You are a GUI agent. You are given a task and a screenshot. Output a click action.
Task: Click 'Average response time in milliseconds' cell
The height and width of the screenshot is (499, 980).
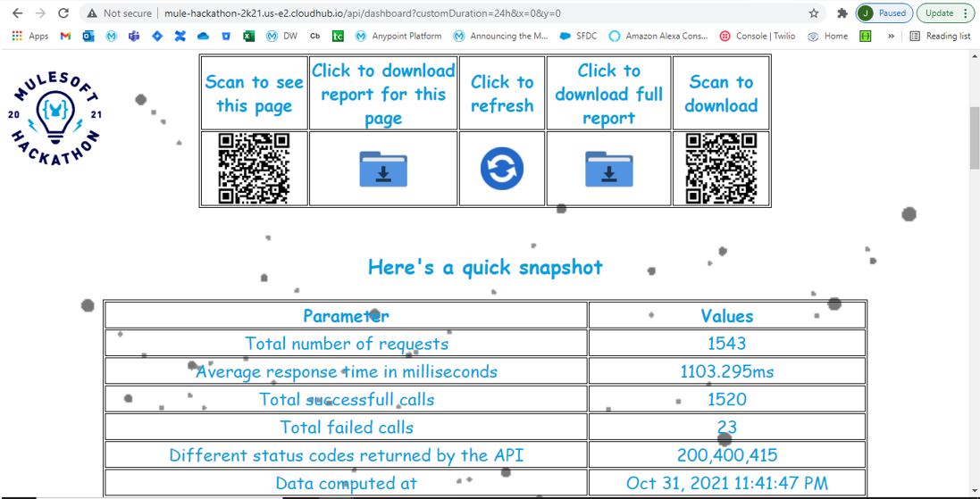pyautogui.click(x=347, y=371)
